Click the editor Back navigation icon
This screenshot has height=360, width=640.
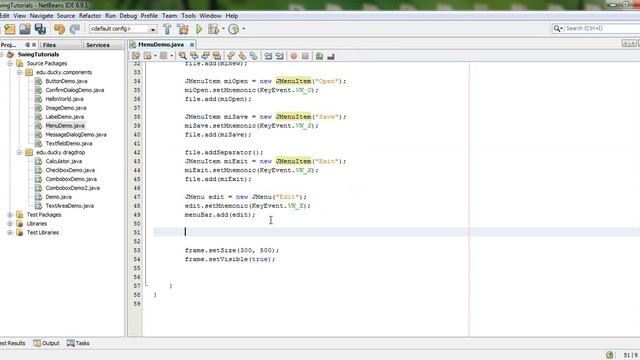(x=148, y=56)
